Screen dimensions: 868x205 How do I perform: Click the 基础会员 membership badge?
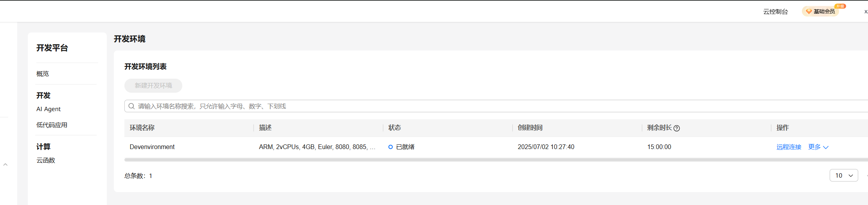[x=824, y=12]
